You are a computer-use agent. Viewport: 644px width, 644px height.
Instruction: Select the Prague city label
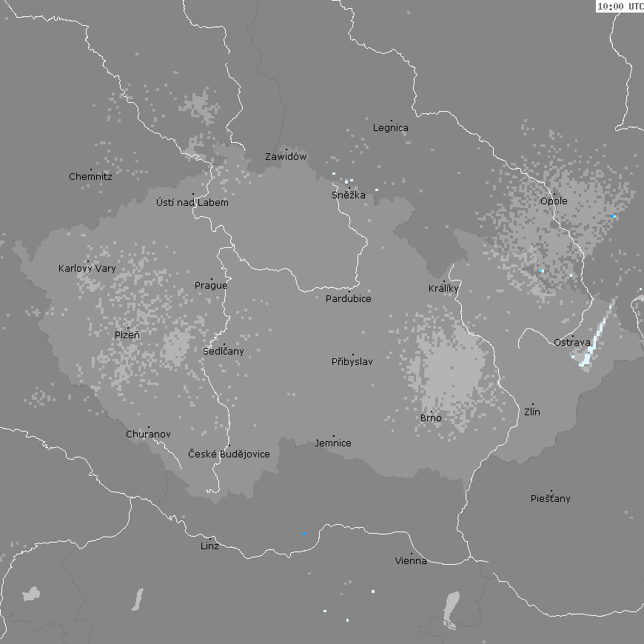point(211,285)
